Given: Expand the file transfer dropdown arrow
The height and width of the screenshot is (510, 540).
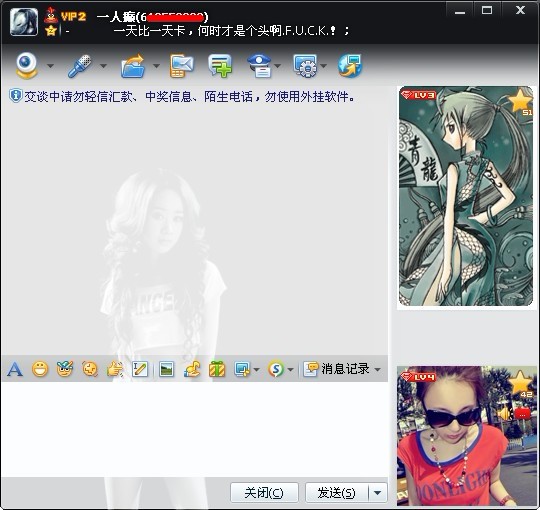Looking at the screenshot, I should (x=156, y=65).
